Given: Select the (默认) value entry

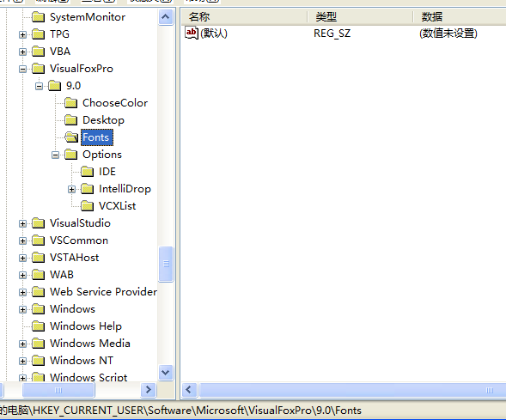Looking at the screenshot, I should [214, 33].
